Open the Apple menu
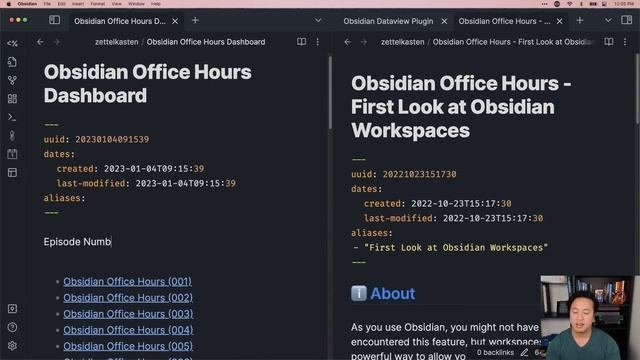The width and height of the screenshot is (640, 360). [x=8, y=4]
